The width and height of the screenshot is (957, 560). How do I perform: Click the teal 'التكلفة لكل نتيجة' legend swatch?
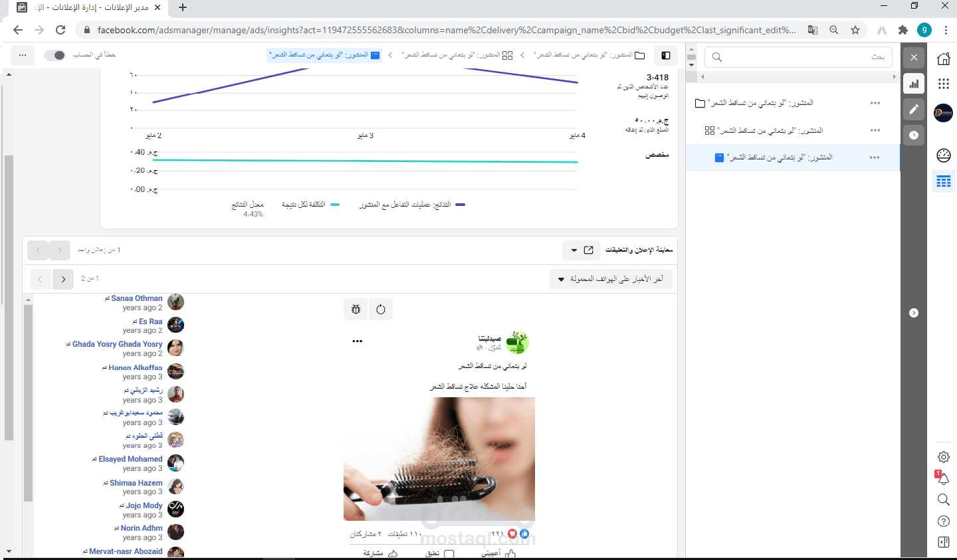[x=335, y=205]
